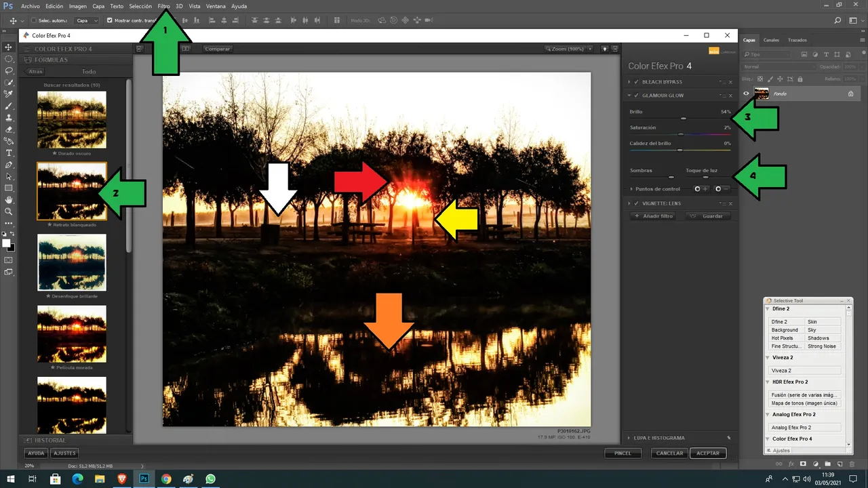This screenshot has width=868, height=488.
Task: Click the add layer mask icon
Action: pos(803,464)
